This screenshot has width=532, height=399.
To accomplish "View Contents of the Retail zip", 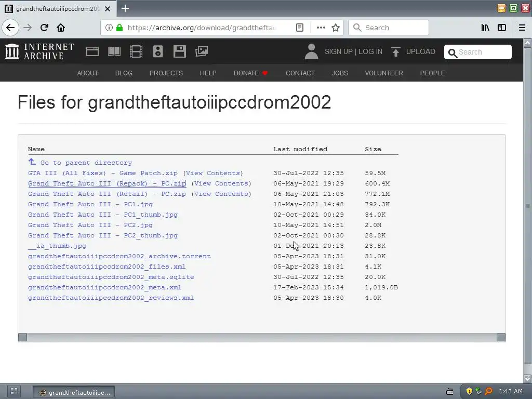I will 221,194.
